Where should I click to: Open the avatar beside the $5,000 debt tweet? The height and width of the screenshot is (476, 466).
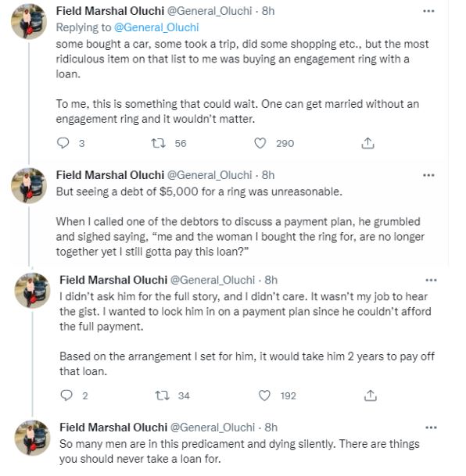pyautogui.click(x=29, y=185)
